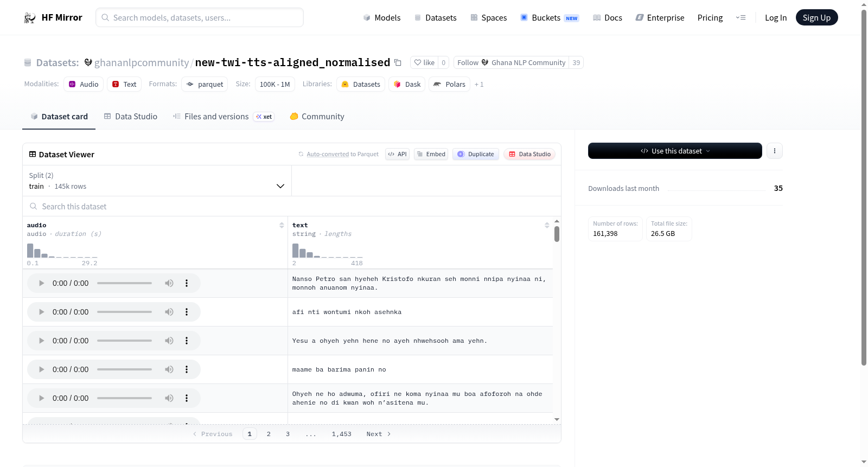Focus the Search models, datasets, users field
Screen dimensions: 868x467
pyautogui.click(x=200, y=17)
